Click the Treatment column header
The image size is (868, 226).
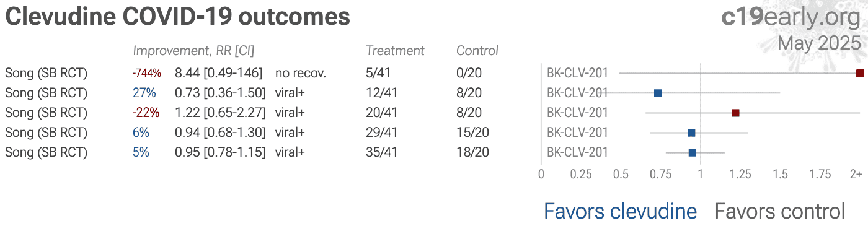click(x=395, y=51)
